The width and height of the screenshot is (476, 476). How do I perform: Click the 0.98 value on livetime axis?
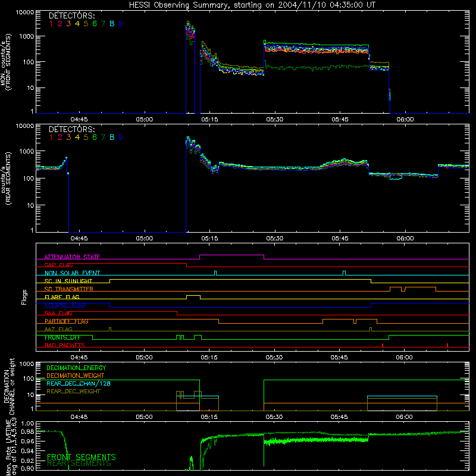coord(28,431)
